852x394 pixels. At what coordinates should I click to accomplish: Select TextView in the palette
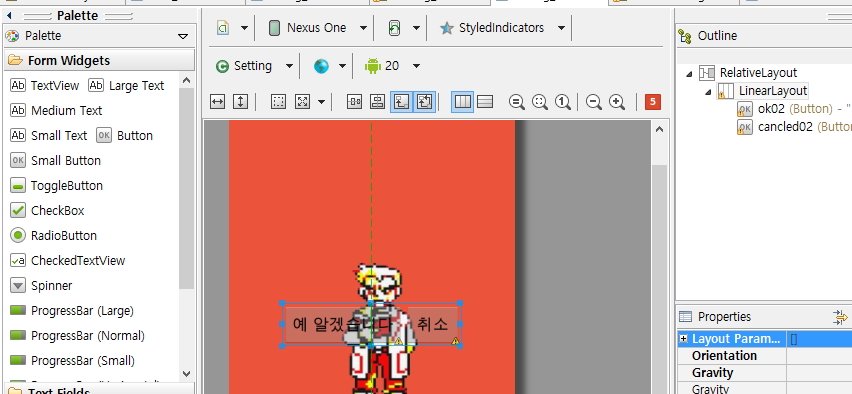(x=45, y=85)
